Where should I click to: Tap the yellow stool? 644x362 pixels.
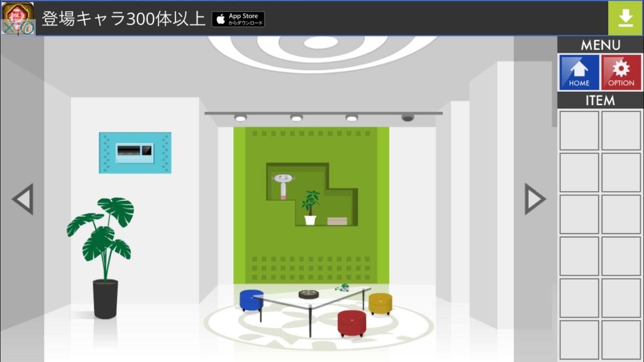(x=380, y=303)
